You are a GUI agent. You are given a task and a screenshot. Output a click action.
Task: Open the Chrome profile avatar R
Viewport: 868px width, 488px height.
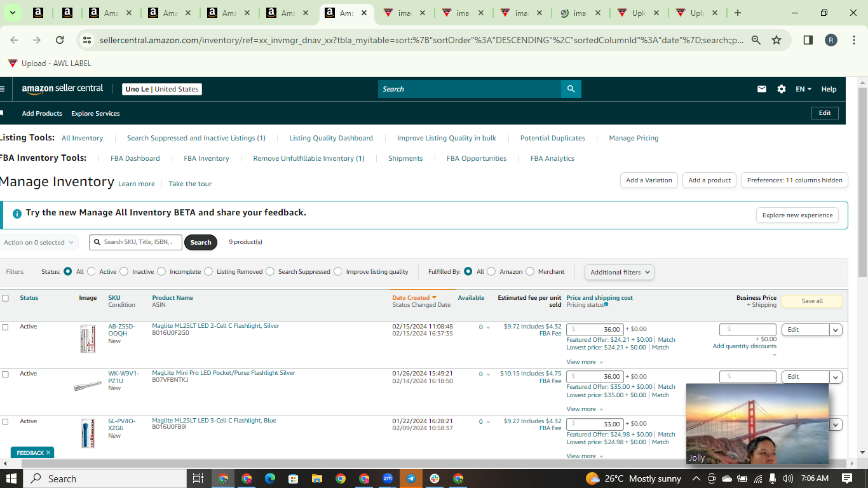coord(831,40)
